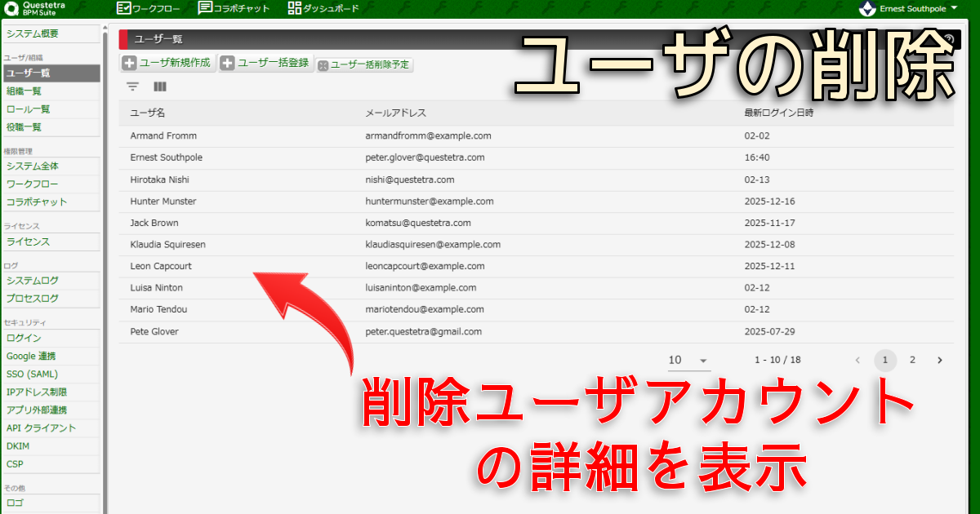
Task: Click the workflow checklist icon in header
Action: pyautogui.click(x=123, y=9)
